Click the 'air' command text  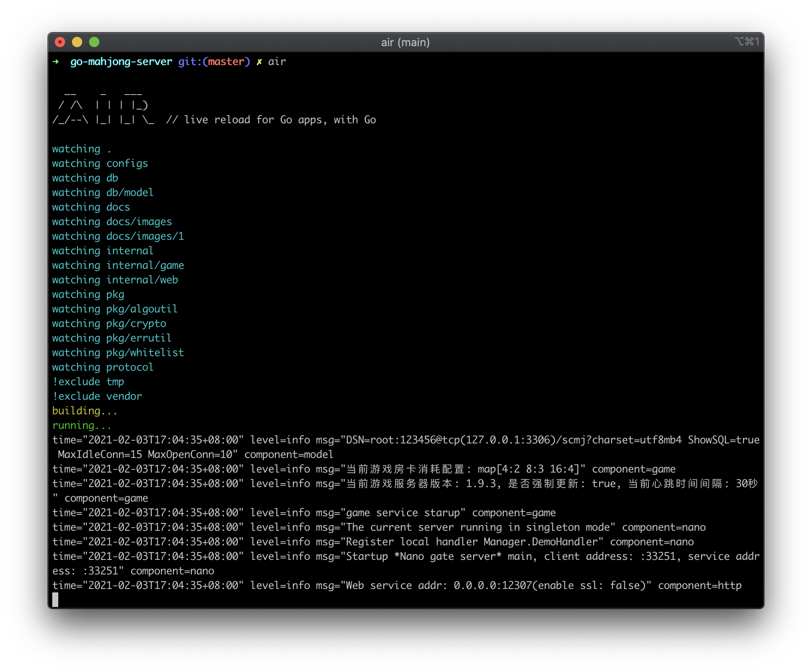pyautogui.click(x=277, y=62)
